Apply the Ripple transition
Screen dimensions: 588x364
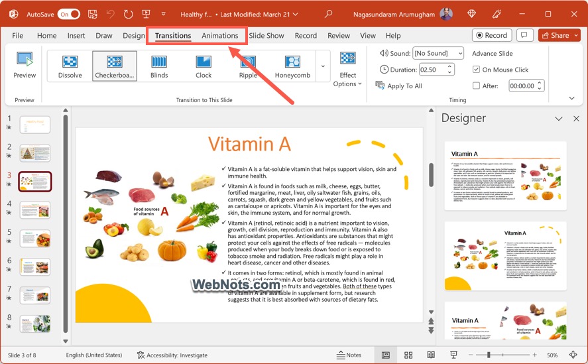coord(248,67)
